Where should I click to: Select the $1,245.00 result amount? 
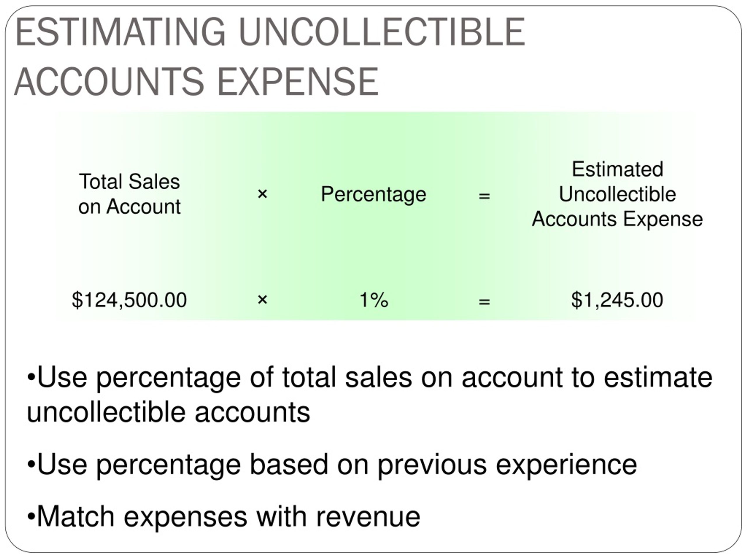pos(617,300)
